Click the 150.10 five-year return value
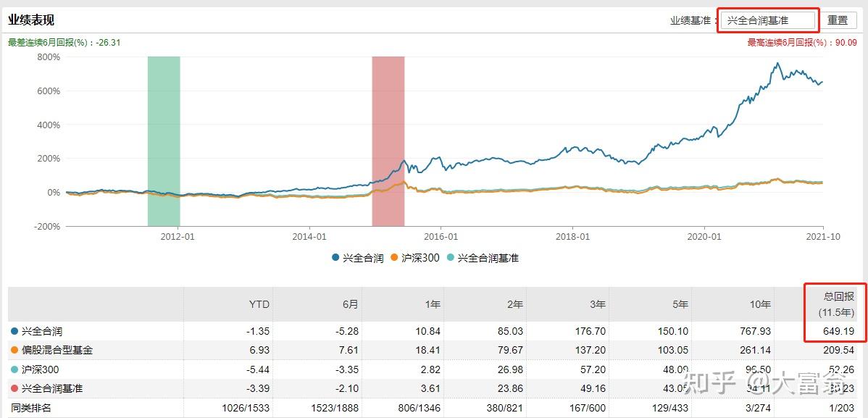This screenshot has width=868, height=418. tap(673, 332)
